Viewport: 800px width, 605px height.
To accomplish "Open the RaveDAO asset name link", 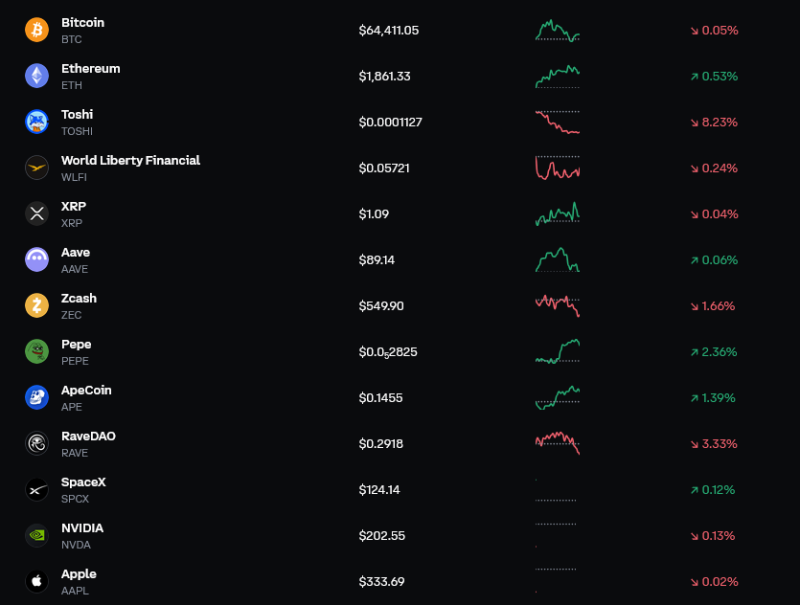I will pos(88,436).
